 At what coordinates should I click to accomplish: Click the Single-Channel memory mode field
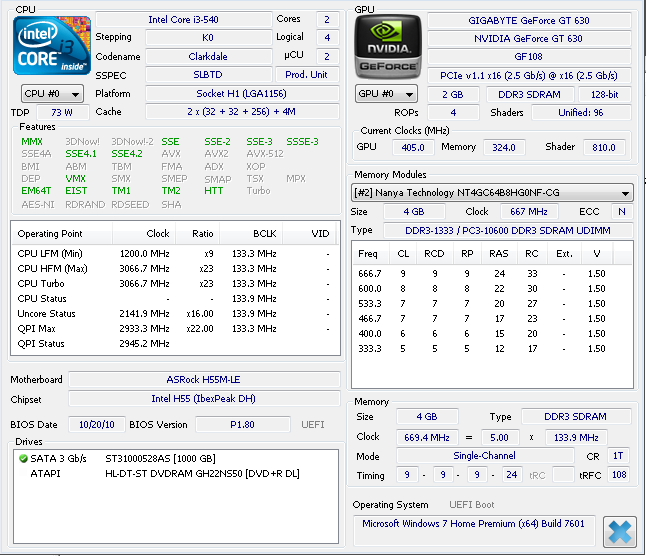(484, 456)
